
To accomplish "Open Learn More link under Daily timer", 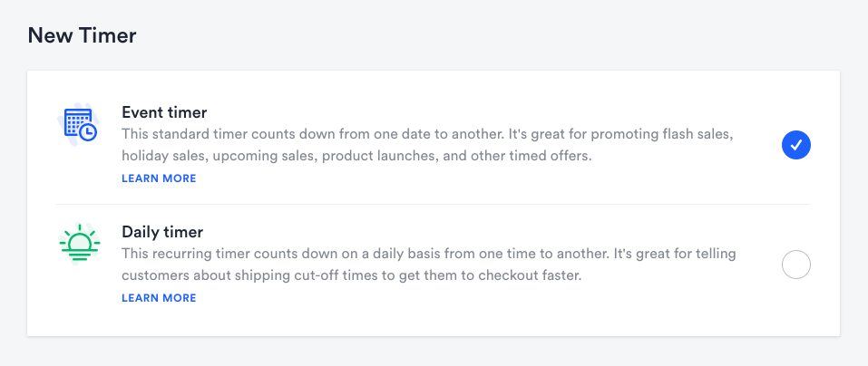I will 159,298.
